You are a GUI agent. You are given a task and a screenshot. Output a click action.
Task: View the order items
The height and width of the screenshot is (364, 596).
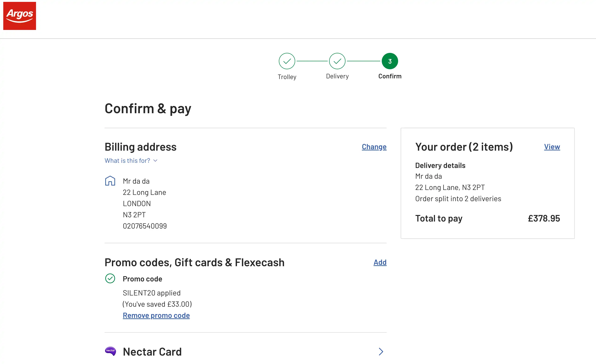pyautogui.click(x=552, y=147)
